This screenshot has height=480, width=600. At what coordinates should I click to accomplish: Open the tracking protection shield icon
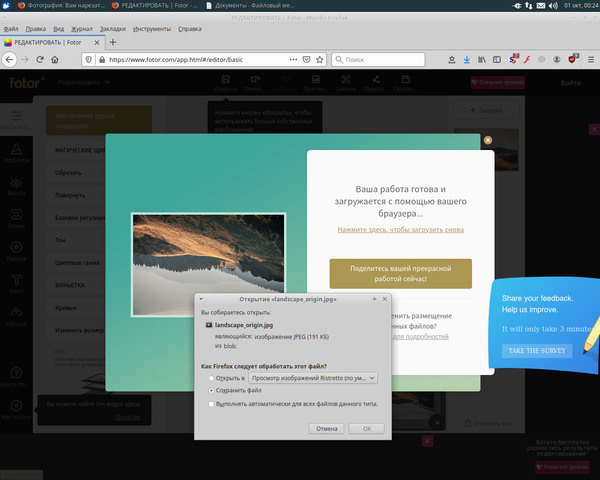pyautogui.click(x=88, y=59)
